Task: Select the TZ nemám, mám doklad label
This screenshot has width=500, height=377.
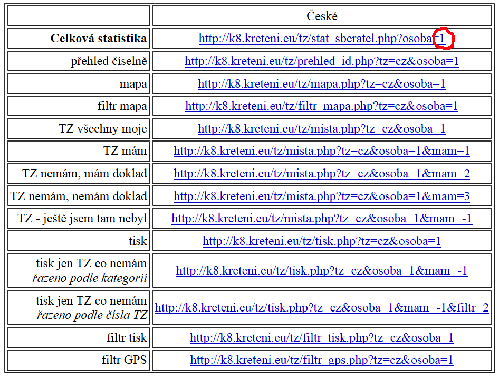Action: 85,173
